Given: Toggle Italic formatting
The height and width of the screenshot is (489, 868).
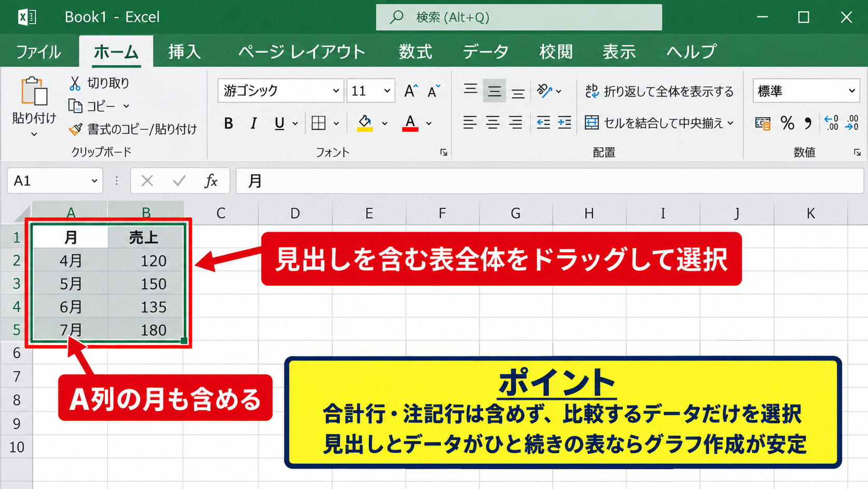Looking at the screenshot, I should (x=253, y=123).
